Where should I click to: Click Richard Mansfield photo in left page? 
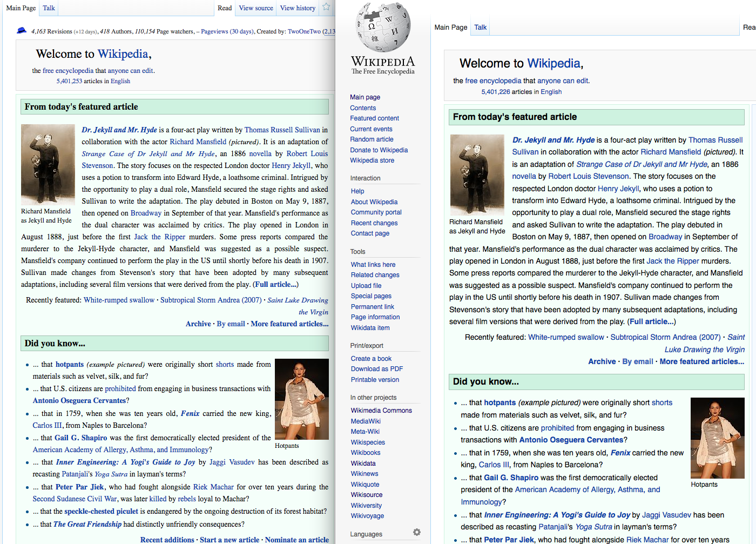[48, 164]
